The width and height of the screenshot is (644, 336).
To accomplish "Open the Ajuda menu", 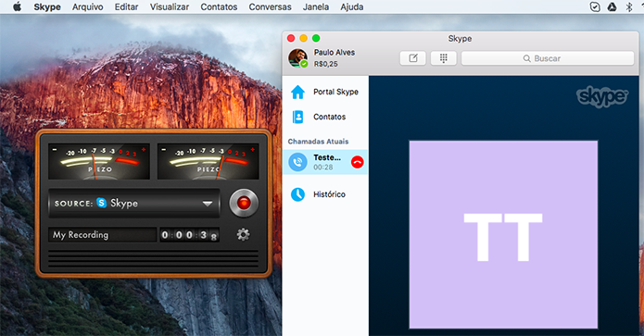I will pos(351,7).
